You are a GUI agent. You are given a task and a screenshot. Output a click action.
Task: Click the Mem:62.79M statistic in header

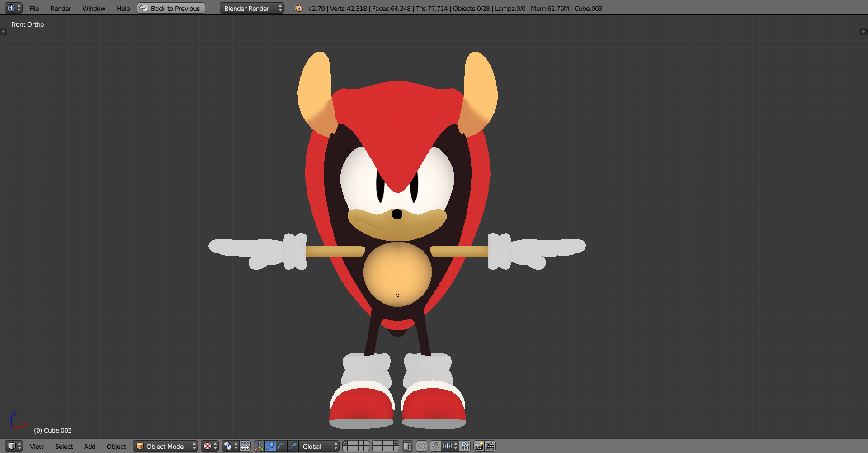pyautogui.click(x=550, y=9)
